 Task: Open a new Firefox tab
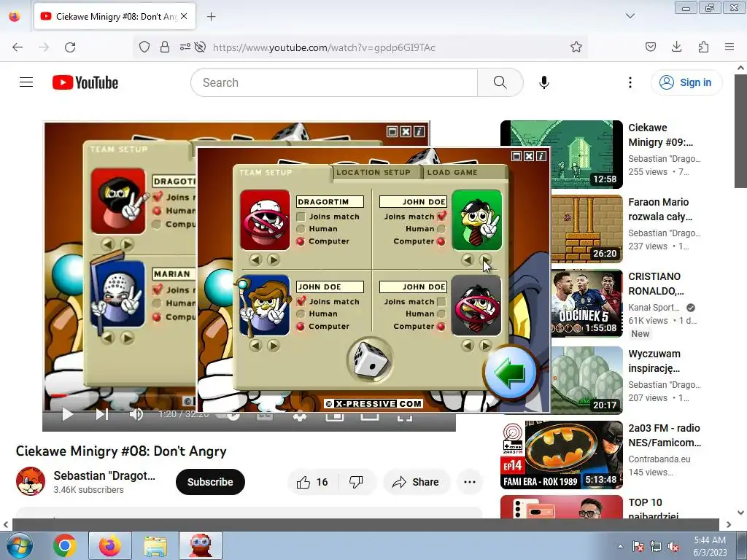(x=211, y=17)
